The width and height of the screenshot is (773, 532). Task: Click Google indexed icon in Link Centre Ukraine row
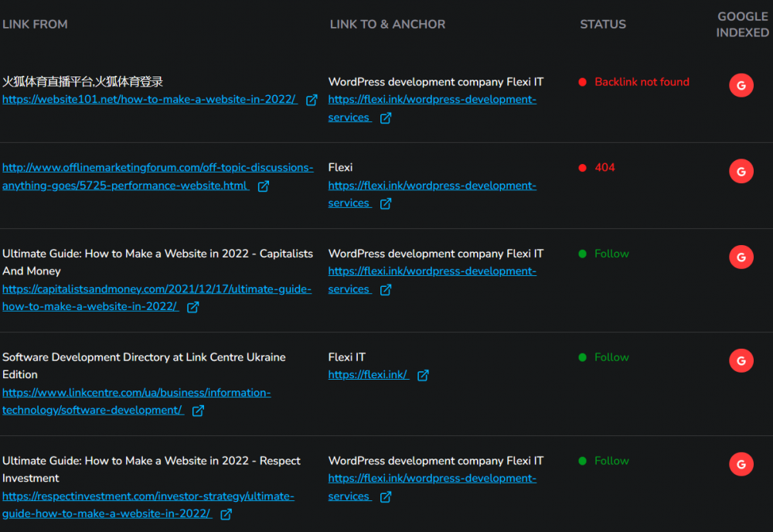741,360
